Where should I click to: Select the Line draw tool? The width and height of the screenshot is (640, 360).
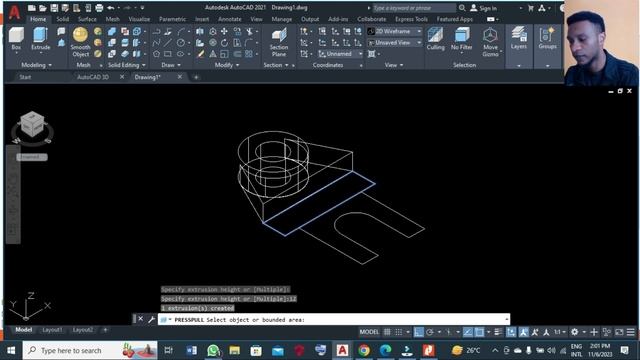[168, 42]
